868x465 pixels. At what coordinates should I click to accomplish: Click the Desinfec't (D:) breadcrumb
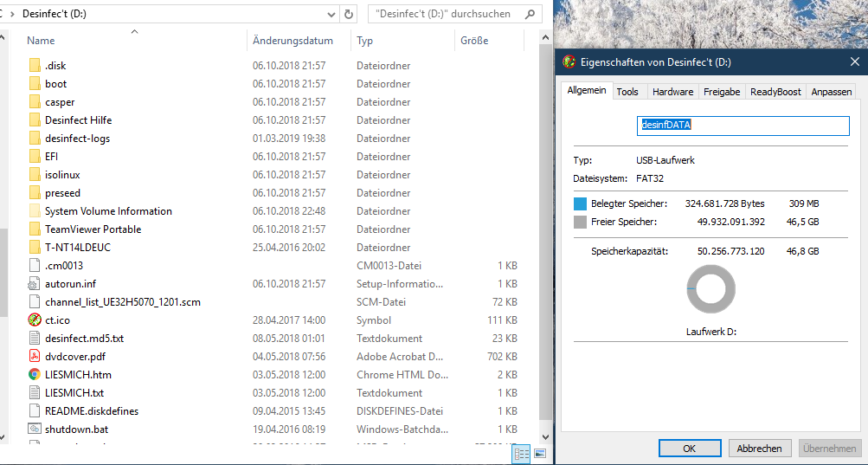coord(55,14)
